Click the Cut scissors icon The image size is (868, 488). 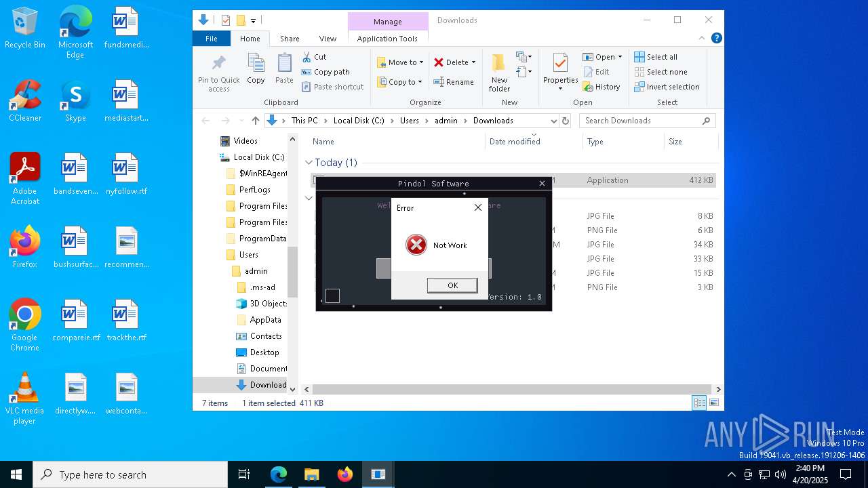pyautogui.click(x=307, y=57)
